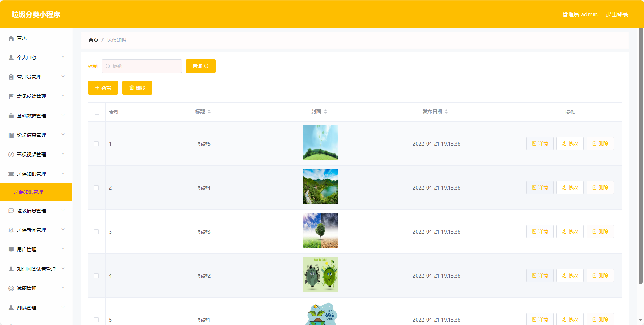
Task: Click 修改 for the 标题1 row
Action: click(x=570, y=319)
